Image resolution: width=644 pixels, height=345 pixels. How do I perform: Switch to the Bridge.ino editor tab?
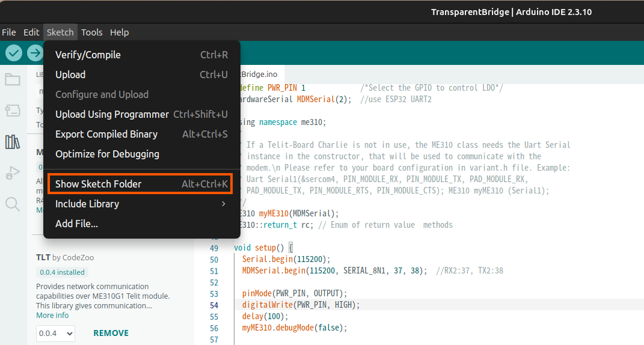pos(260,75)
